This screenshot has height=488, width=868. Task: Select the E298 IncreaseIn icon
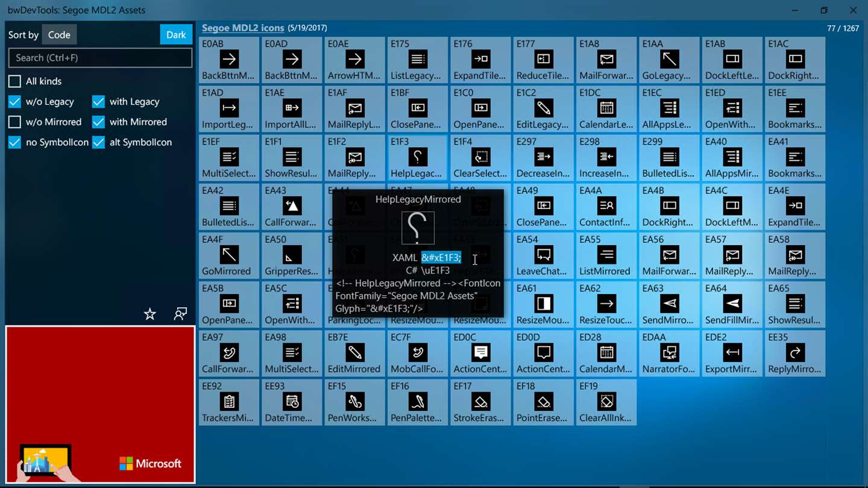(x=606, y=158)
